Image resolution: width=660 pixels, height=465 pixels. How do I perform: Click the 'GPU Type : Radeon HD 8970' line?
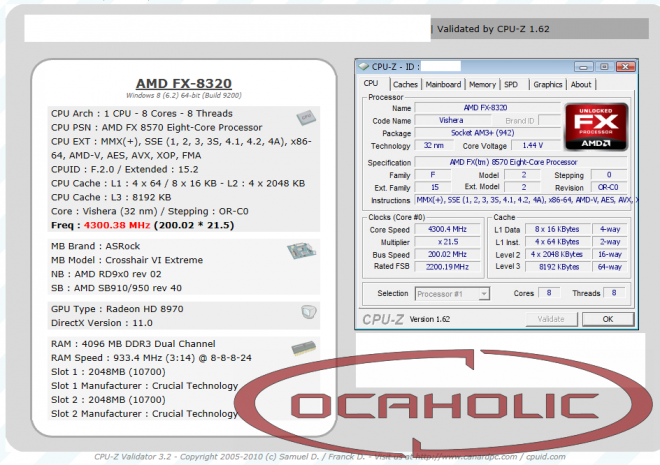(x=117, y=309)
